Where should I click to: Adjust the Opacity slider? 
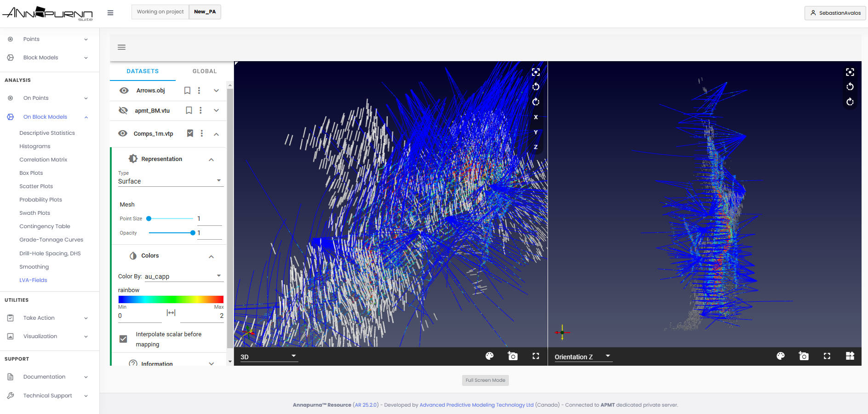click(x=171, y=233)
